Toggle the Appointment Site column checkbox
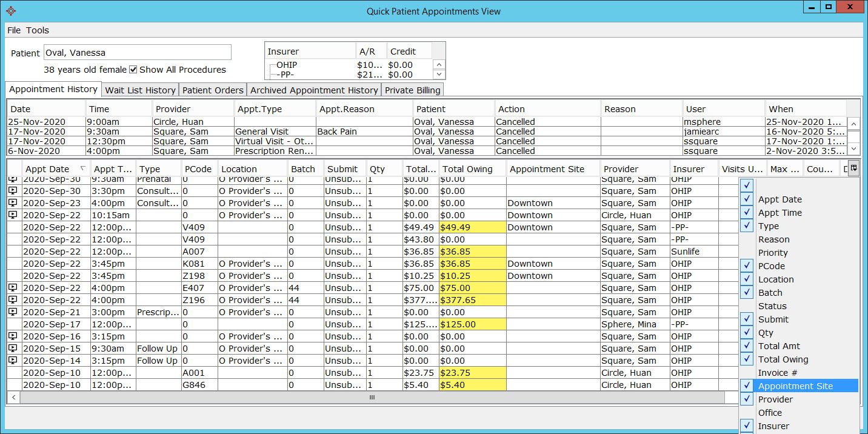The image size is (868, 434). click(747, 386)
